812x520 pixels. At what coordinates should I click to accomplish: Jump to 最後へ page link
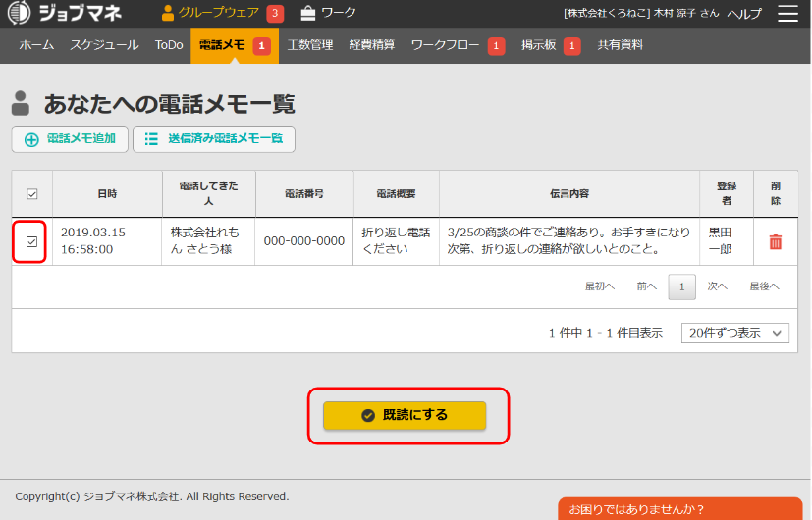(x=764, y=286)
